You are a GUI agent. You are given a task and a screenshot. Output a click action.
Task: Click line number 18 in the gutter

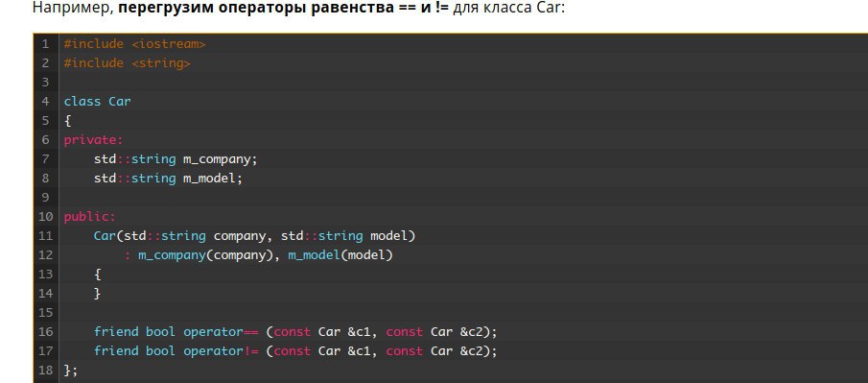pyautogui.click(x=45, y=371)
